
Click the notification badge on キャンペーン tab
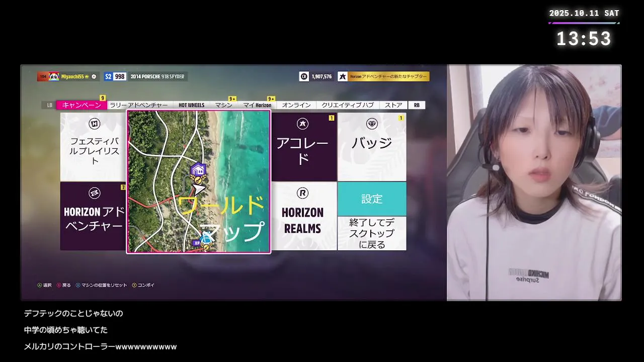point(103,98)
